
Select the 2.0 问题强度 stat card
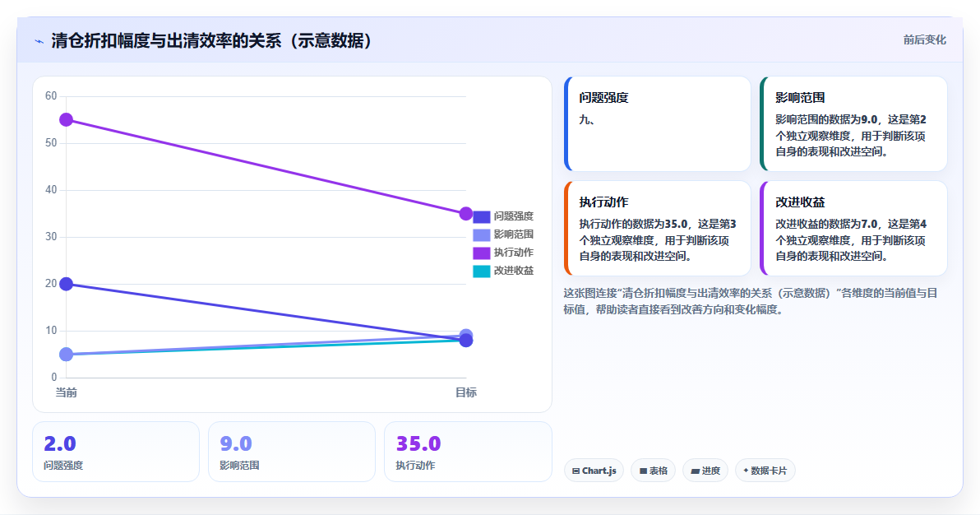pyautogui.click(x=116, y=452)
